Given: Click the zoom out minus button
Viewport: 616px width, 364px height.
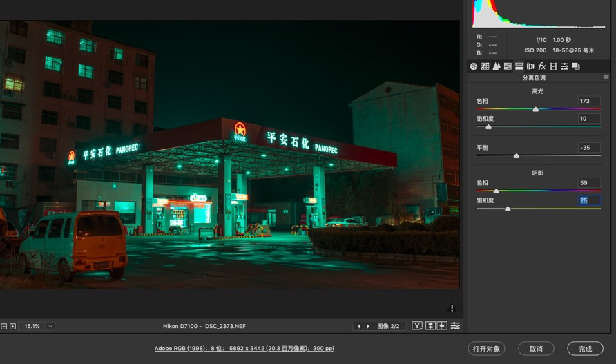Looking at the screenshot, I should [x=4, y=326].
